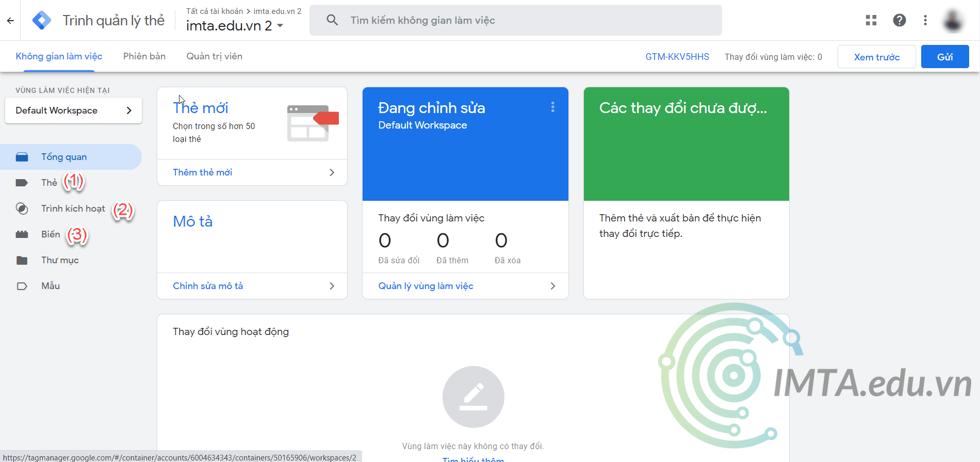Switch to Không gian làm việc tab
Screen dimensions: 980x462
point(59,56)
